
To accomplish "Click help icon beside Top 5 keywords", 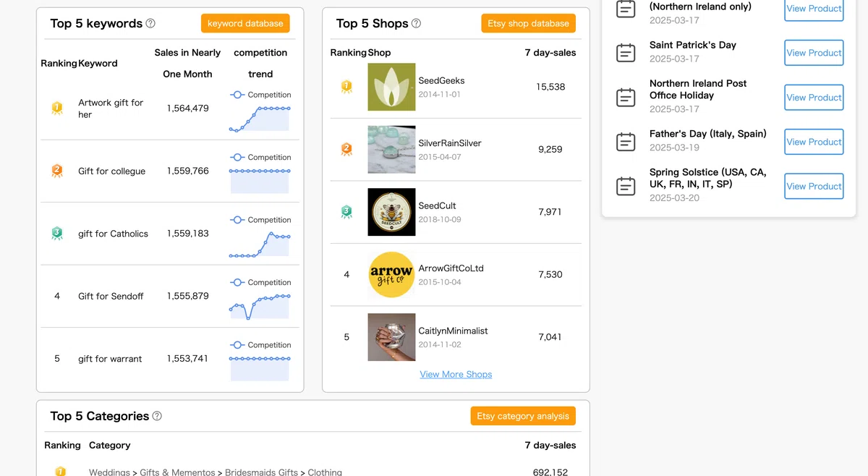I will coord(150,23).
